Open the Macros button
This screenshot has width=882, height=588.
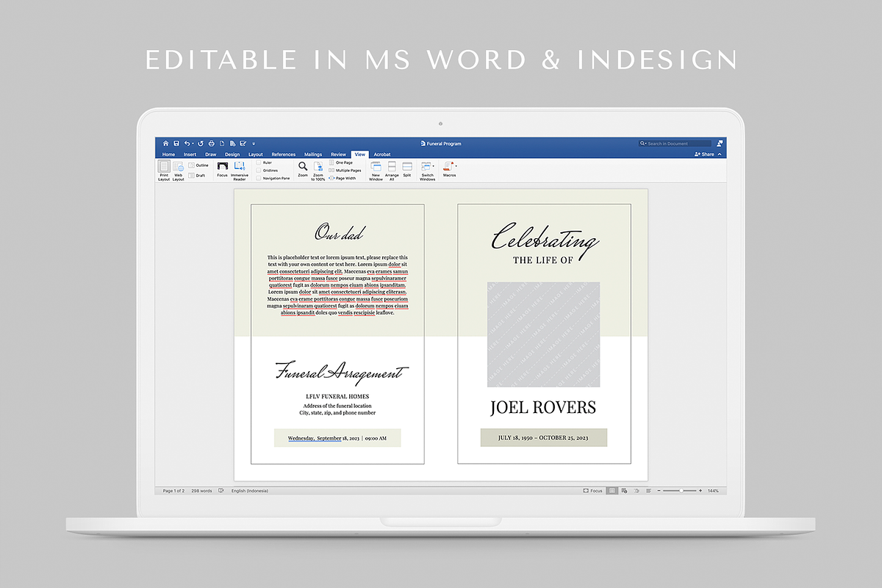[448, 170]
